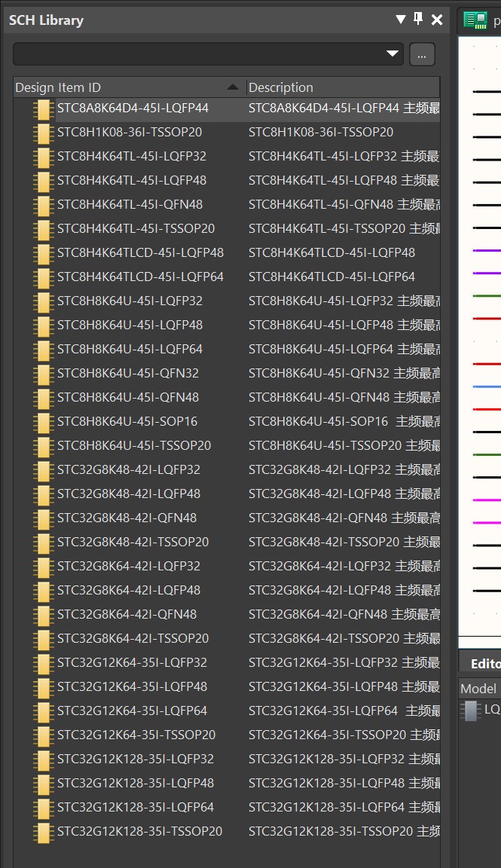Close the SCH Library panel
The image size is (501, 868).
(x=437, y=20)
